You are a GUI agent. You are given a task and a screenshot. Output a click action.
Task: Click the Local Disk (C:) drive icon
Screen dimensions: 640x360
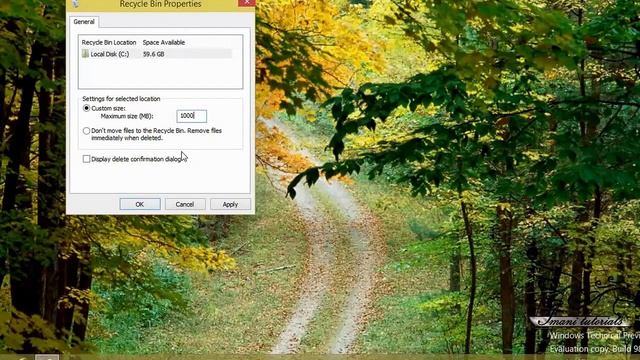pos(85,53)
